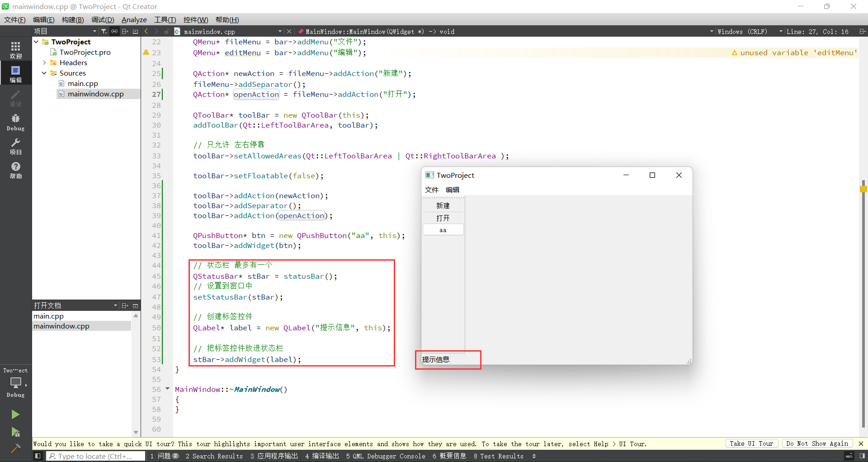
Task: Click the Build hammer icon
Action: [15, 448]
